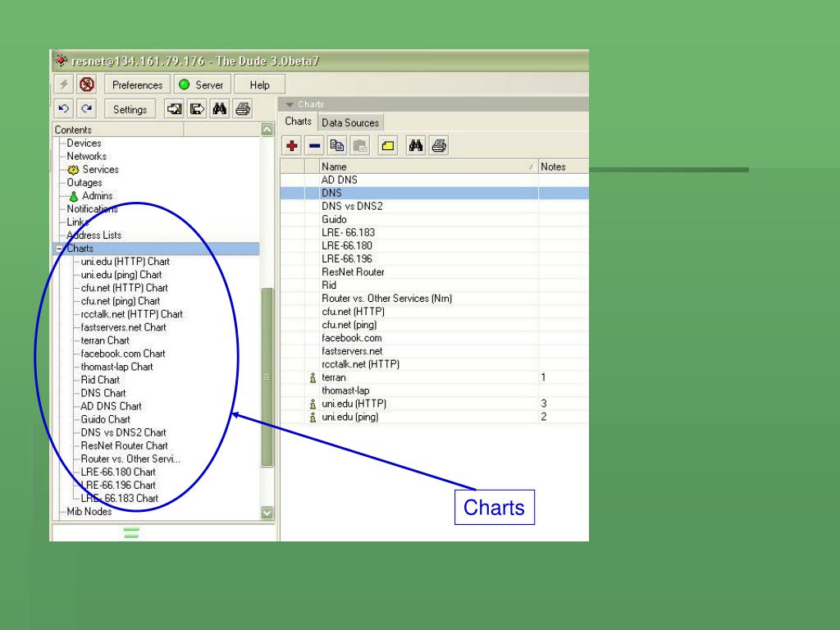Select Devices in Contents tree

pyautogui.click(x=84, y=143)
